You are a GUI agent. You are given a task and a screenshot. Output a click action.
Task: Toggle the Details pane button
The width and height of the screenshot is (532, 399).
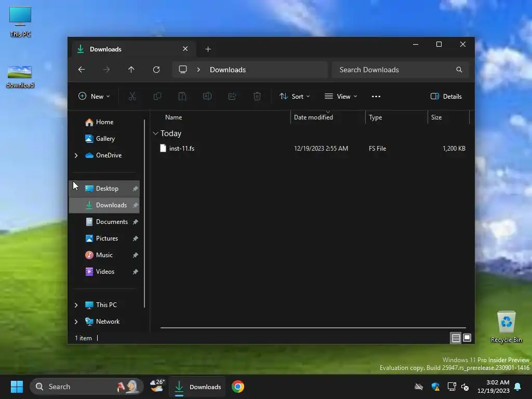tap(446, 96)
